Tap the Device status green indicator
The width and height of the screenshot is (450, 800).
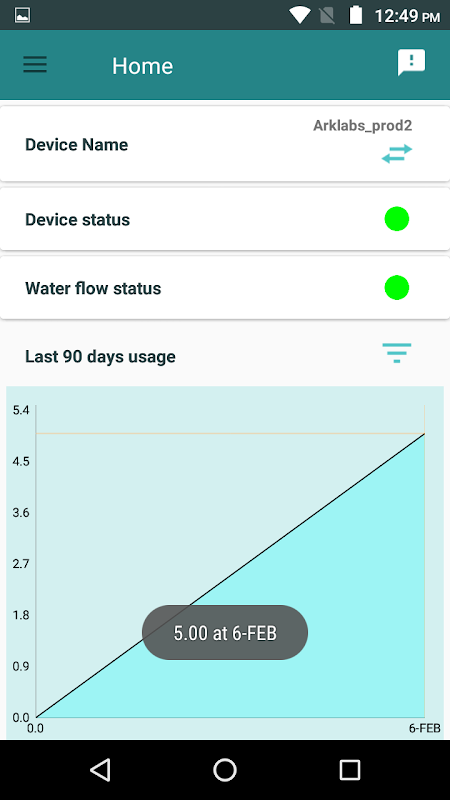pyautogui.click(x=396, y=219)
